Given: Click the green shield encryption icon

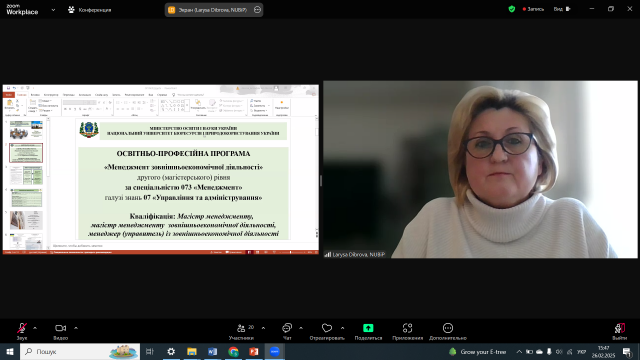Looking at the screenshot, I should point(511,9).
